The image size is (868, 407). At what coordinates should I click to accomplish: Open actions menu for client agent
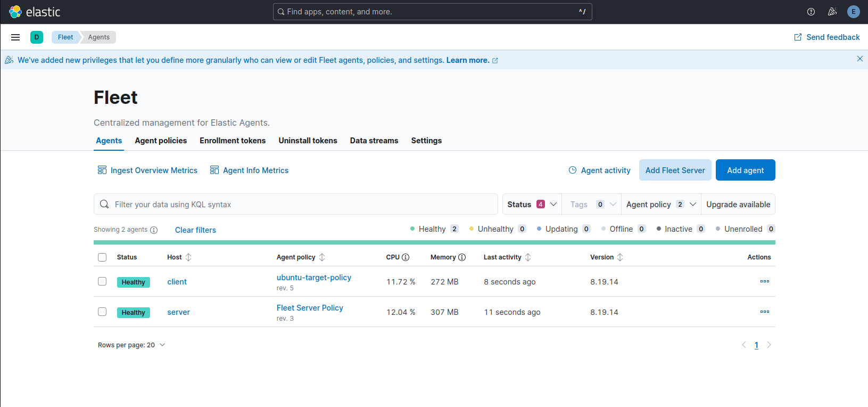[765, 281]
